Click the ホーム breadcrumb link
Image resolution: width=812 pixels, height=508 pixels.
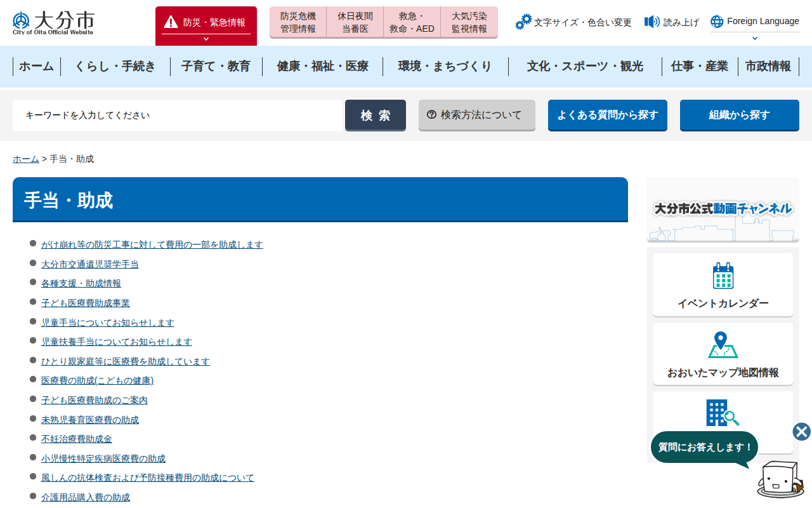[26, 159]
